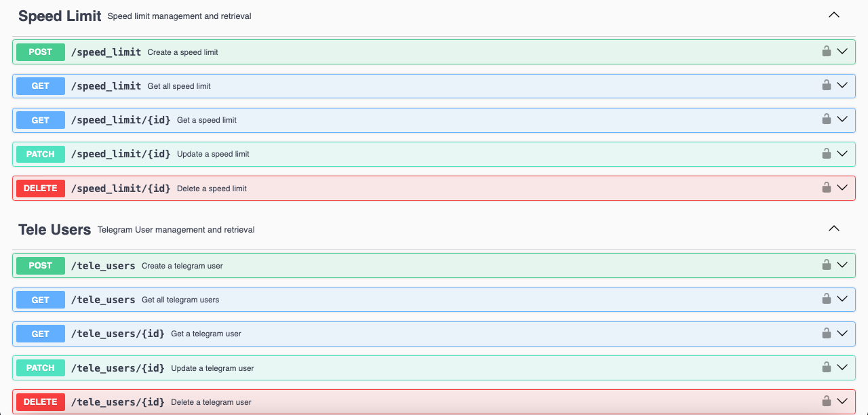Click the Speed Limit section heading

(x=60, y=16)
